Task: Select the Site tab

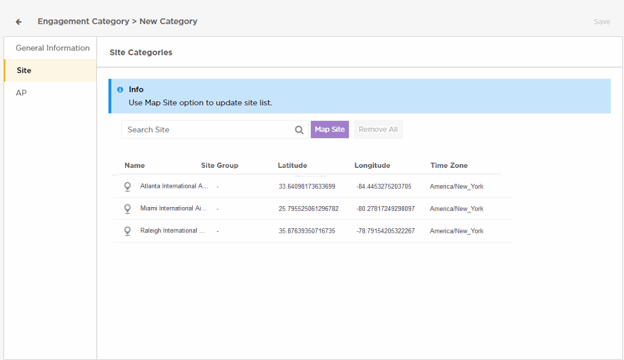Action: [50, 70]
